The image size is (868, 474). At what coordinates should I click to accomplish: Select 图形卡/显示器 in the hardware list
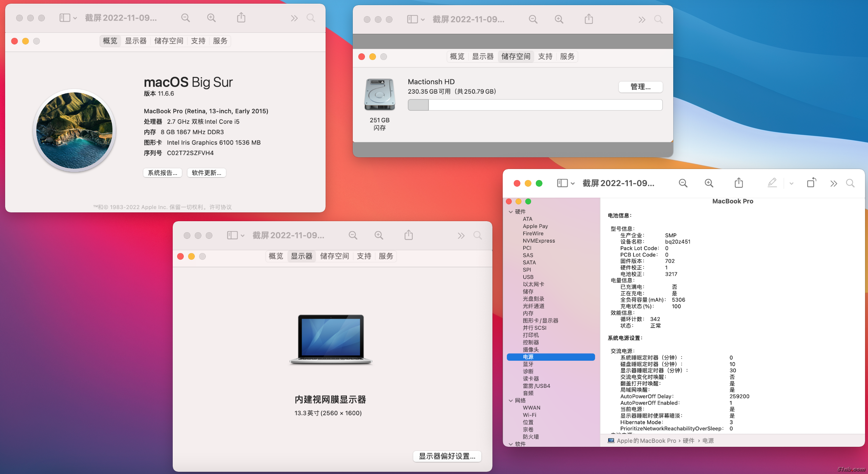tap(541, 320)
